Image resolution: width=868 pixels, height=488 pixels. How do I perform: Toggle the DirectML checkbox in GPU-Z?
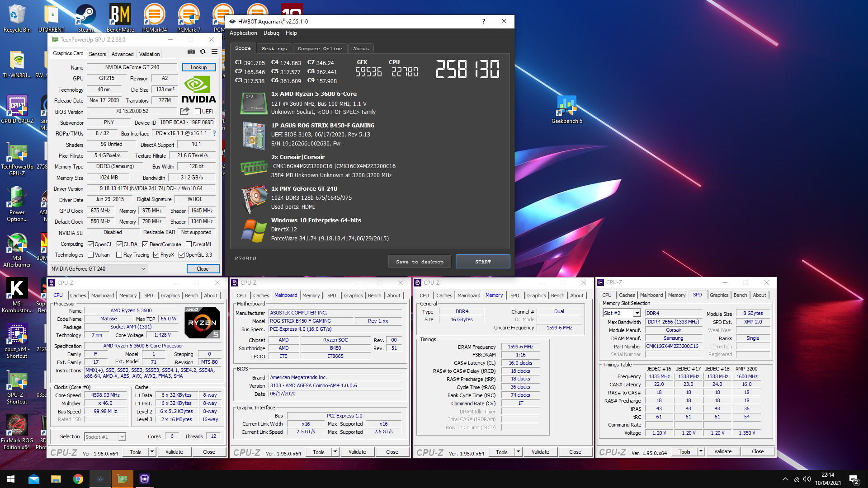(189, 244)
